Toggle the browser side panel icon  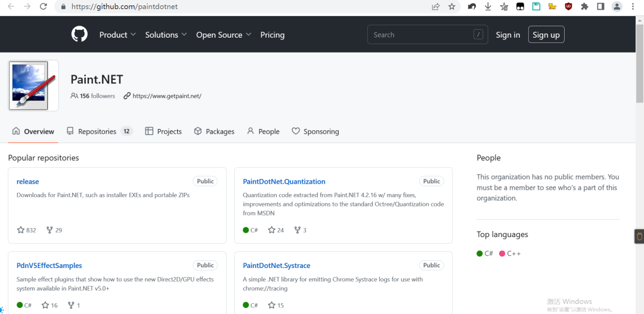click(x=600, y=7)
